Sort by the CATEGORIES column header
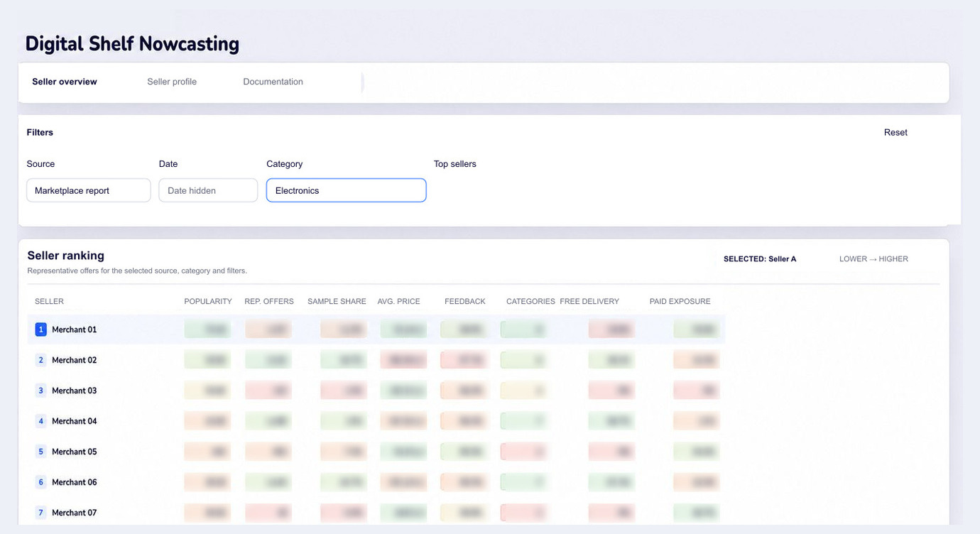 (x=530, y=301)
